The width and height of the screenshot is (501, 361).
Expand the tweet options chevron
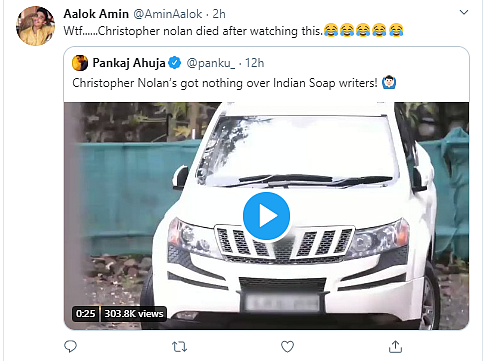click(x=464, y=12)
